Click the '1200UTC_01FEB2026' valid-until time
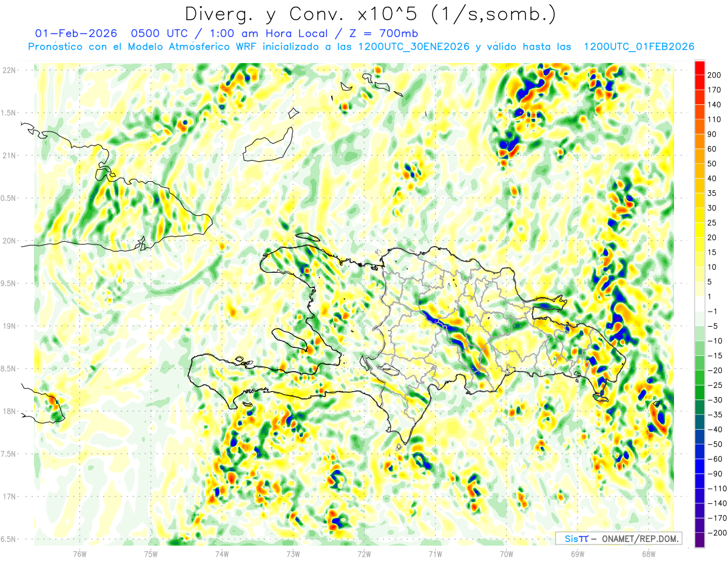Screen dimensions: 728x562 638,47
